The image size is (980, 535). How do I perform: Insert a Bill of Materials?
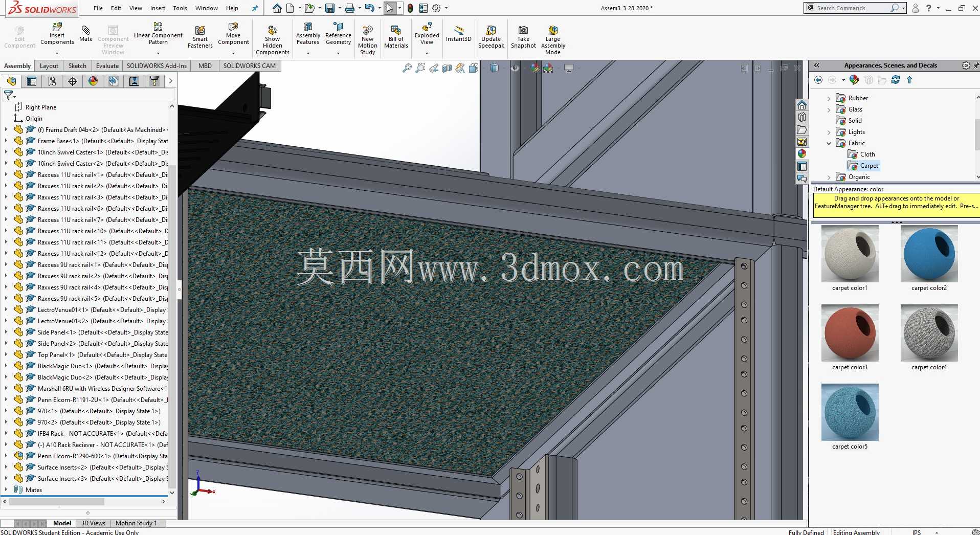pos(396,37)
